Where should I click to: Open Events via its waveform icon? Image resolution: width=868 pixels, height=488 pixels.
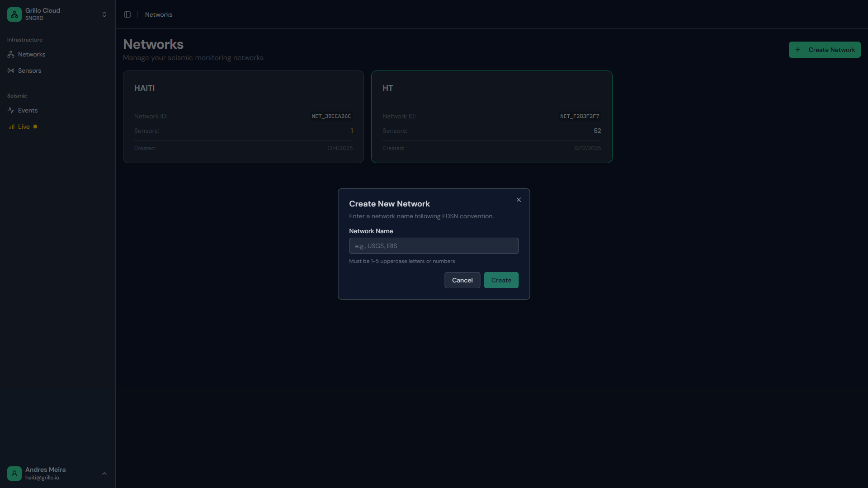point(11,110)
